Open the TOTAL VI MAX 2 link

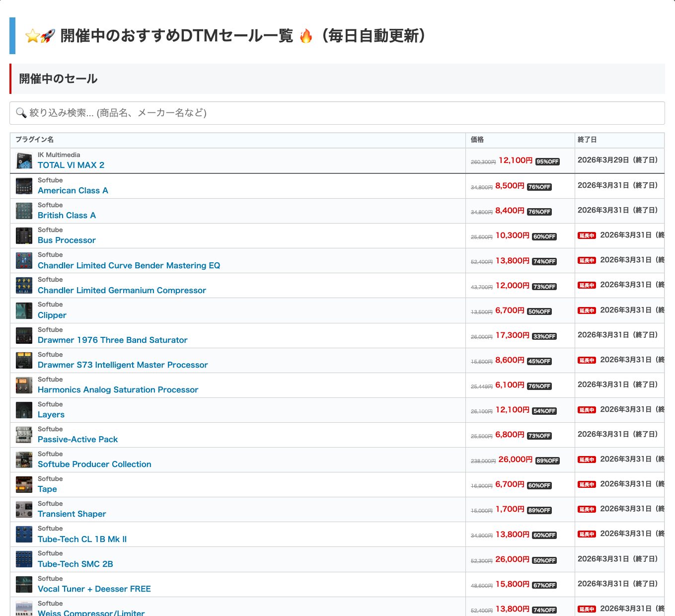[71, 165]
